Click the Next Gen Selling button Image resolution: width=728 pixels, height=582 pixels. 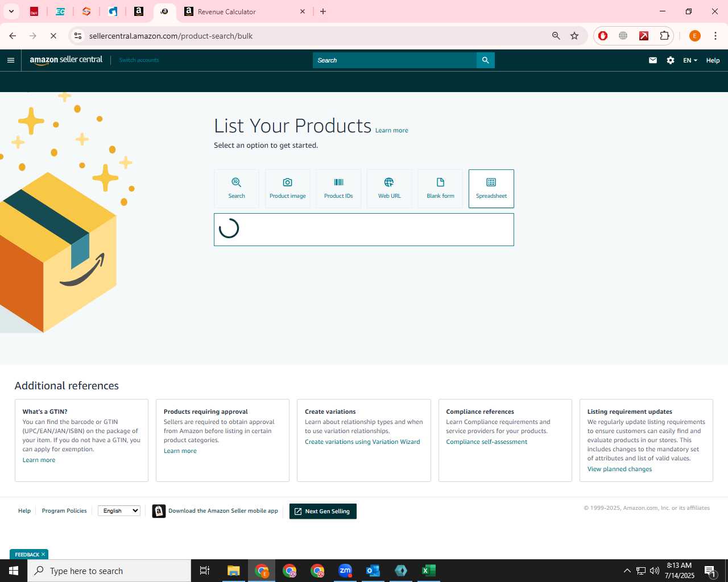pyautogui.click(x=323, y=512)
